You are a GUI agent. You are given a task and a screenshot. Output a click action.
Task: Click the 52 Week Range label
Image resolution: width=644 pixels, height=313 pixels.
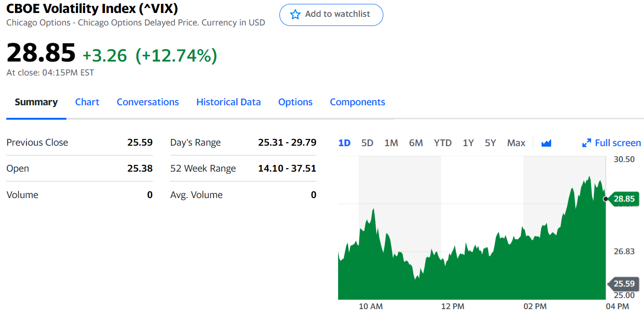tap(203, 169)
